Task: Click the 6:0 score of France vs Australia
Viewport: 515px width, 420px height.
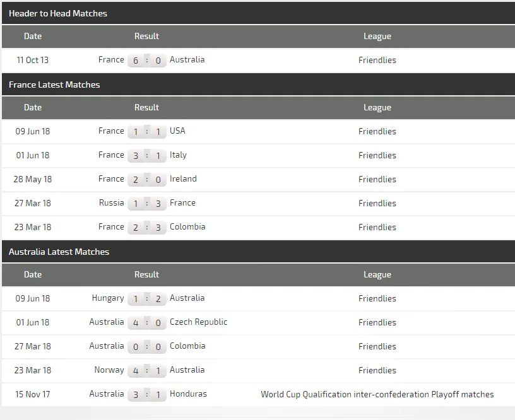Action: click(x=147, y=61)
